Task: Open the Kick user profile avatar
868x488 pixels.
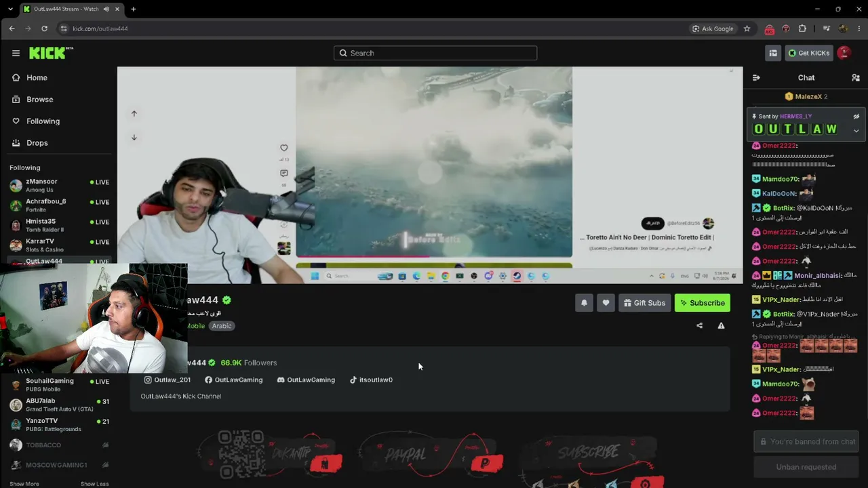Action: click(x=844, y=53)
